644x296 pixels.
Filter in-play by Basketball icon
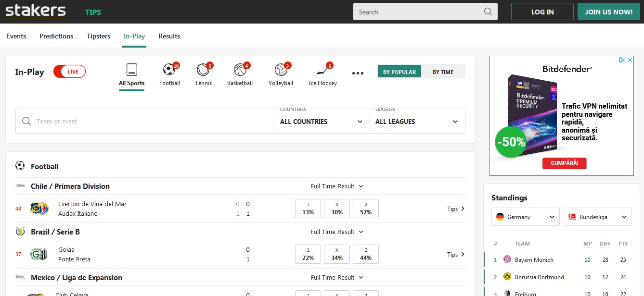pyautogui.click(x=240, y=70)
